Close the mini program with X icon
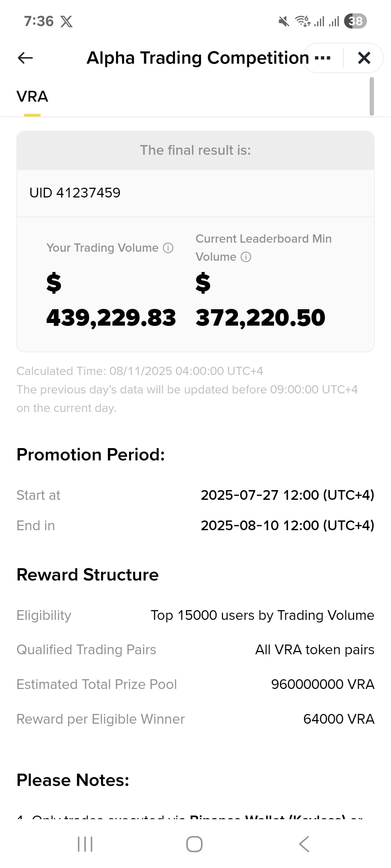The width and height of the screenshot is (391, 868). point(364,58)
